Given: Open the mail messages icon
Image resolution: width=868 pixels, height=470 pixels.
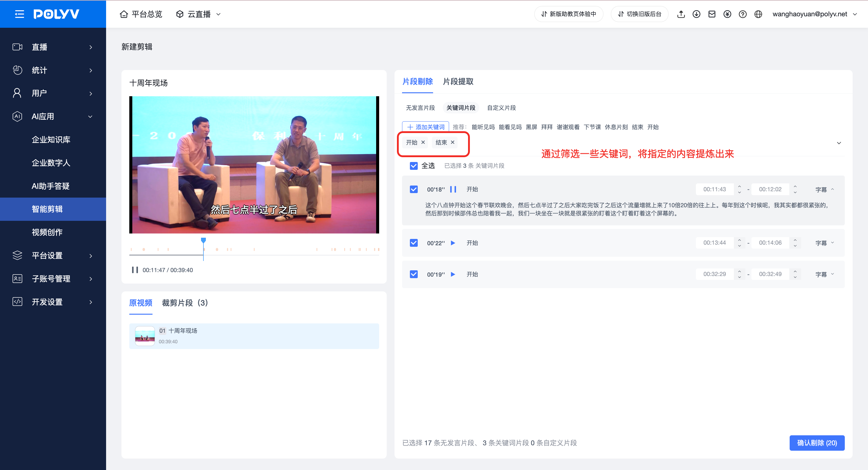Looking at the screenshot, I should point(712,14).
